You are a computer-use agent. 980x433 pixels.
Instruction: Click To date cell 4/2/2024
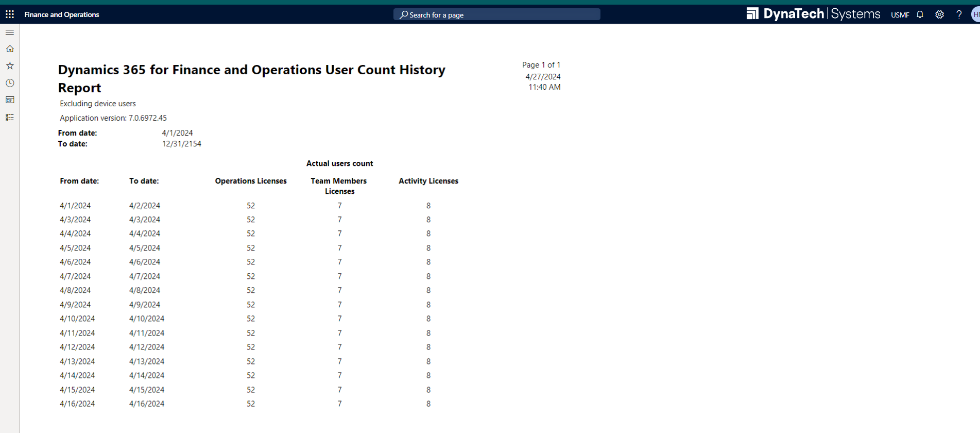[x=145, y=206]
